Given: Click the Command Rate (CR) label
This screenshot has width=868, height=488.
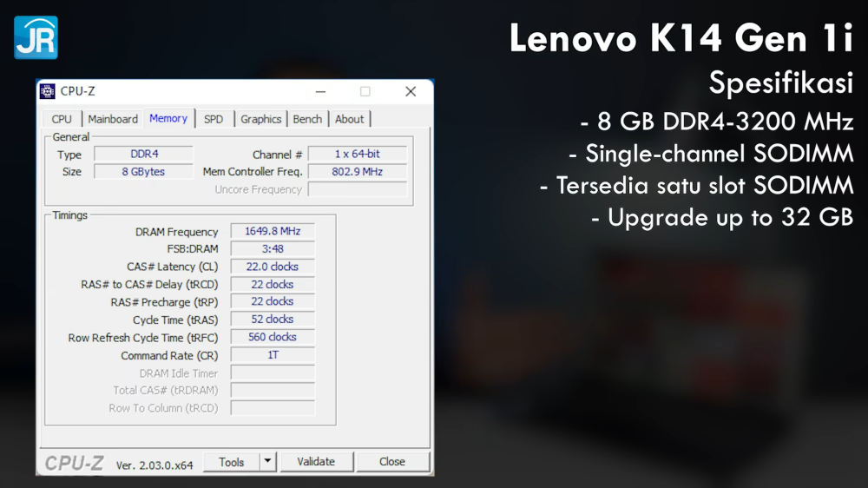Looking at the screenshot, I should [169, 356].
